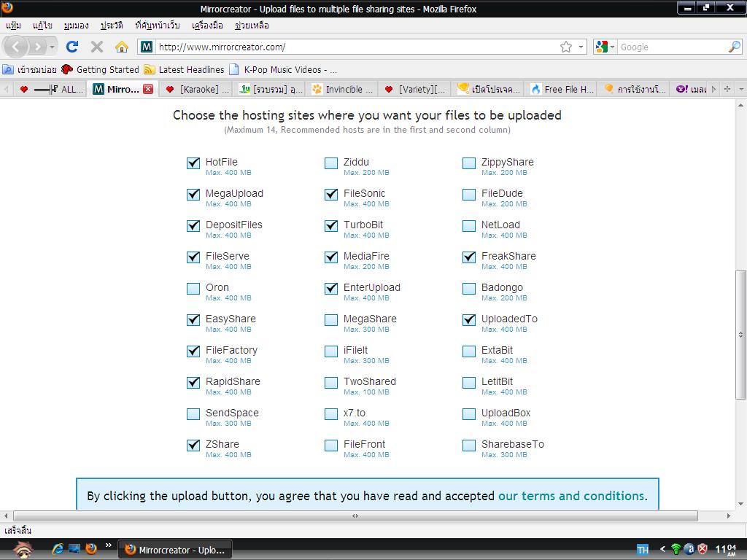Open Getting Started bookmark
Screen dimensions: 747x560
coord(100,69)
